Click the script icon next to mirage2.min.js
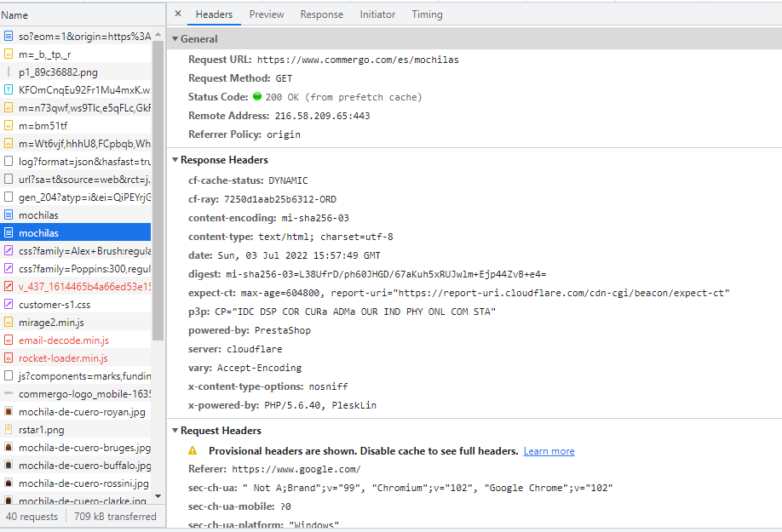782x532 pixels. tap(9, 323)
